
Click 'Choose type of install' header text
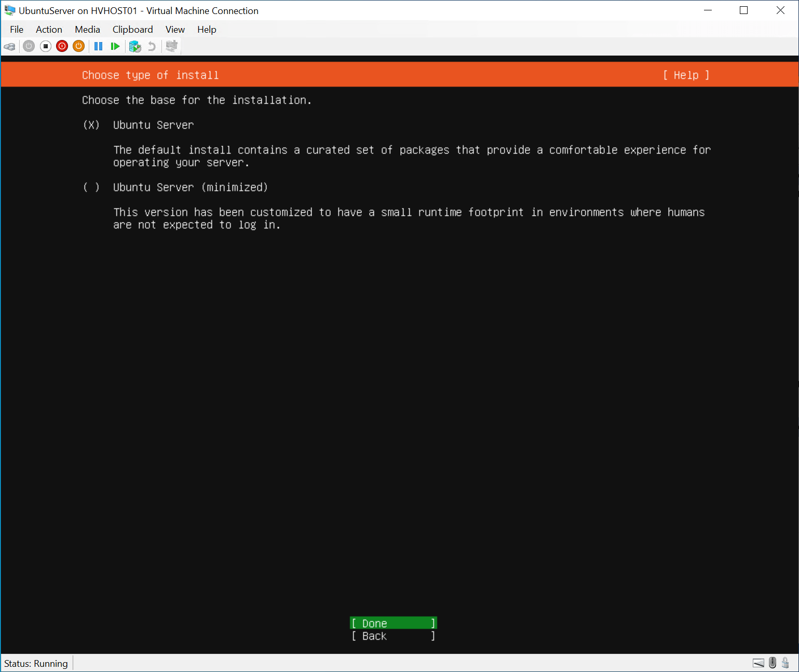[151, 75]
